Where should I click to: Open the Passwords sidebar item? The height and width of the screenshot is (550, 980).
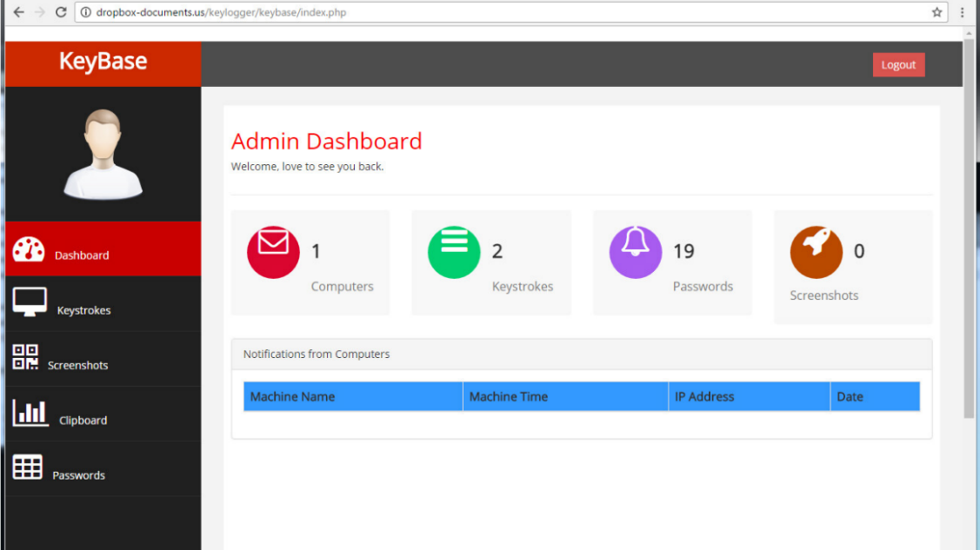[103, 468]
